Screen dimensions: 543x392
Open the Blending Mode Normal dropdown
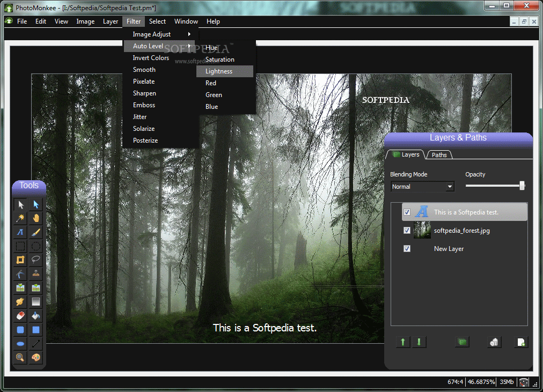422,187
